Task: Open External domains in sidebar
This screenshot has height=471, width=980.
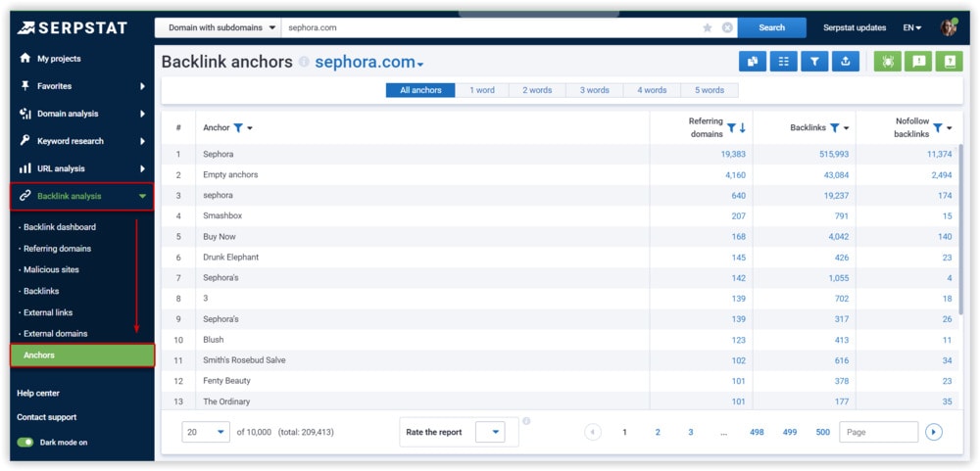Action: click(56, 334)
